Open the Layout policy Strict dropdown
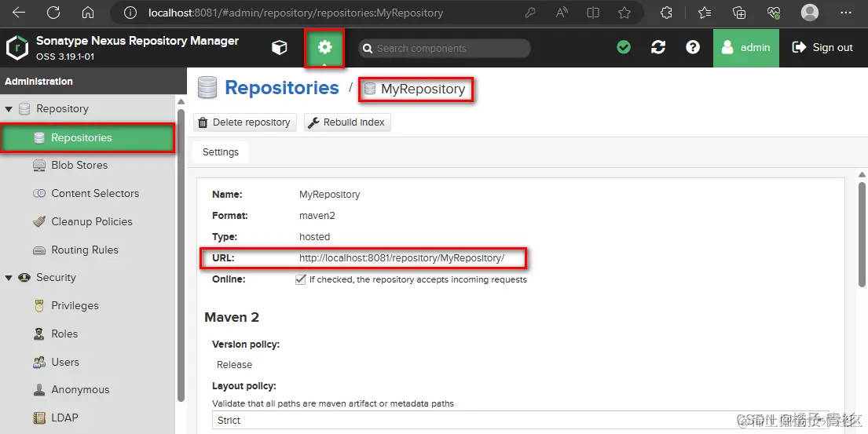 coord(520,420)
